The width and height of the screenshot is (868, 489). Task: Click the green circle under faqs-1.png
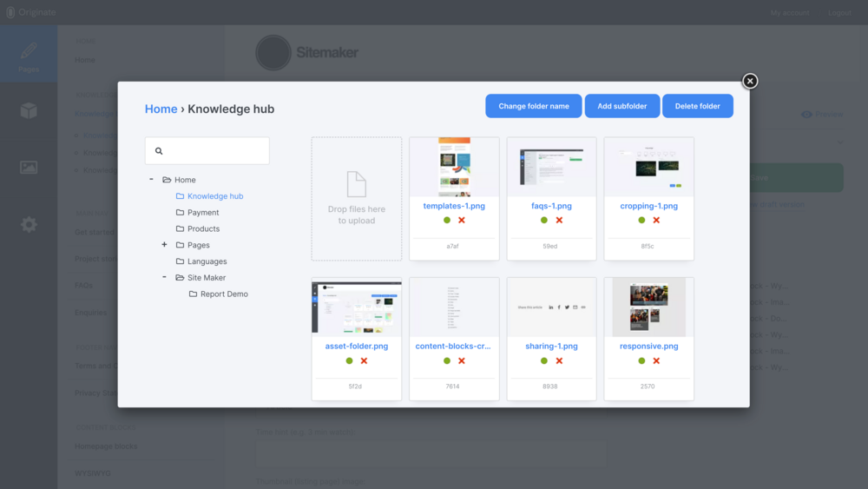(544, 221)
